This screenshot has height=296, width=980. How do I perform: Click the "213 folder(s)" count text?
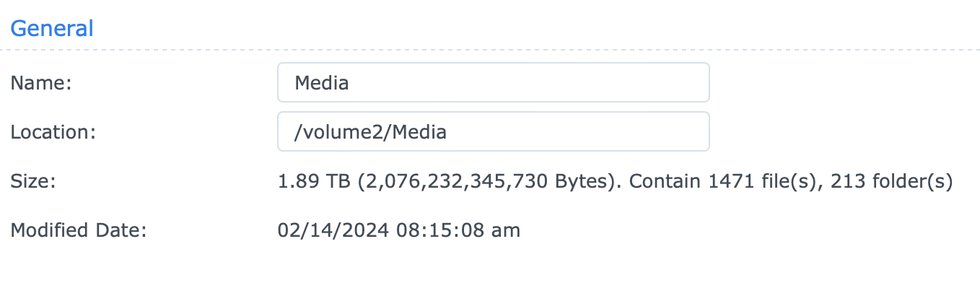pyautogui.click(x=892, y=181)
